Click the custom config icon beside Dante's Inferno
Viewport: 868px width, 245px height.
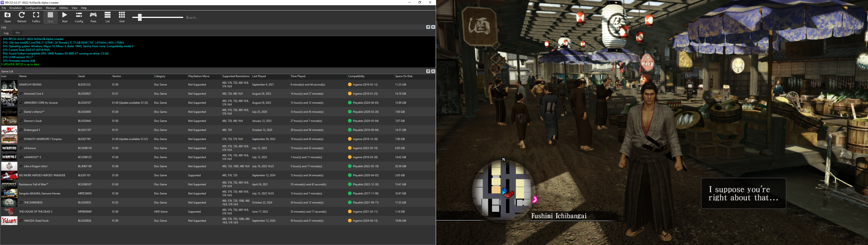[21, 112]
